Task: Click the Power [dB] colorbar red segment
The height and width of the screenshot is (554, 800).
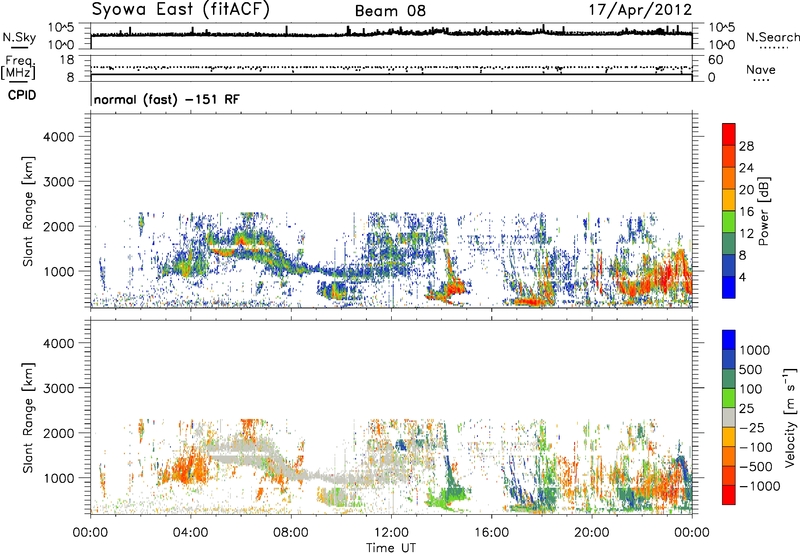Action: (729, 134)
